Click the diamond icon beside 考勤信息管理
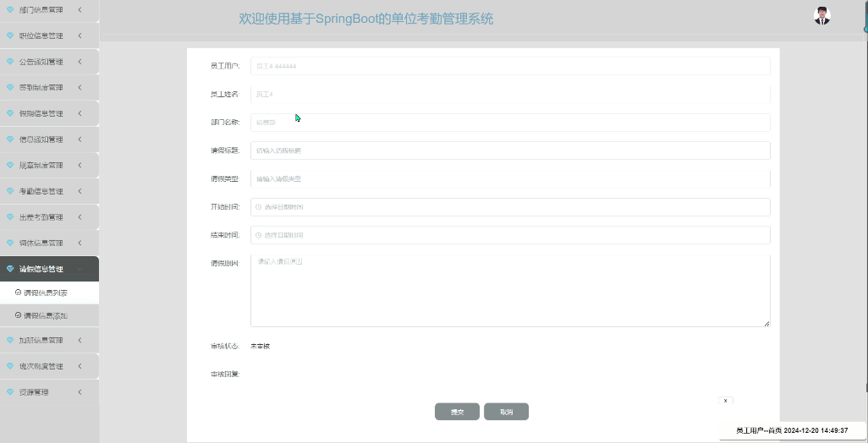Image resolution: width=868 pixels, height=443 pixels. click(10, 191)
